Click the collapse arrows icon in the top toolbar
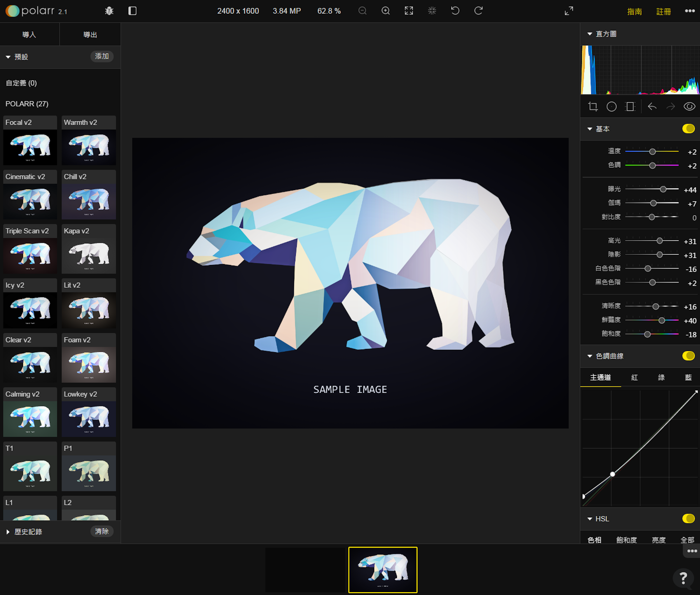Image resolution: width=700 pixels, height=595 pixels. click(x=432, y=11)
